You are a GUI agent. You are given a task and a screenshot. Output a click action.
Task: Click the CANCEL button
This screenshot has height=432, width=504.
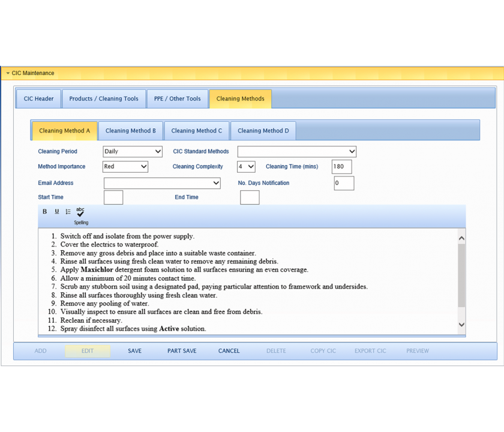(229, 351)
